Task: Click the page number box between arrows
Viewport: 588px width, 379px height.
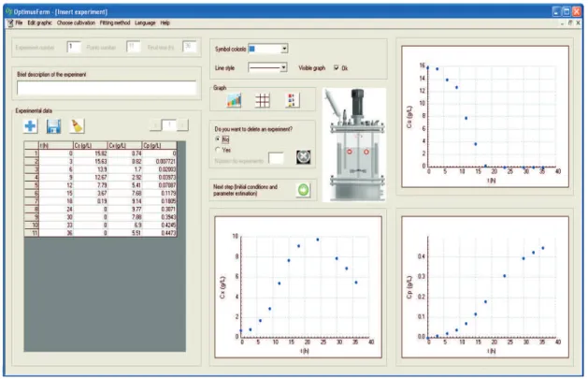Action: (169, 125)
